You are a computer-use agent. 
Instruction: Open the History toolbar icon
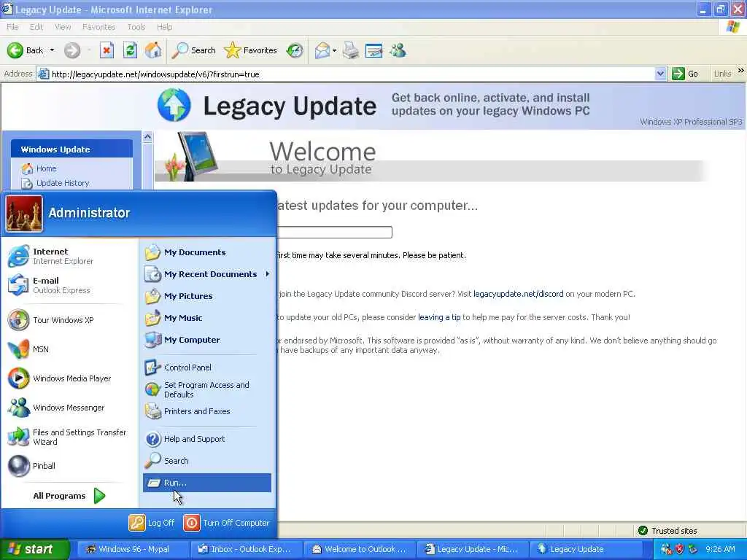[x=295, y=50]
